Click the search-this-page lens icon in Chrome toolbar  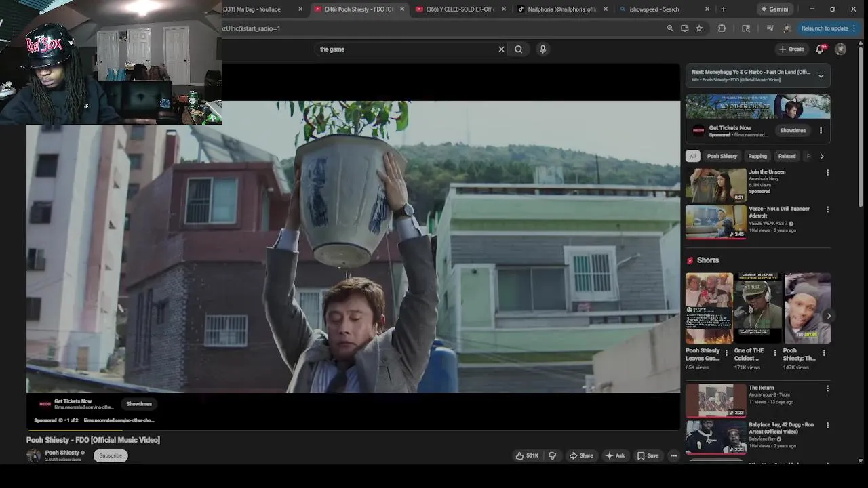pos(746,28)
